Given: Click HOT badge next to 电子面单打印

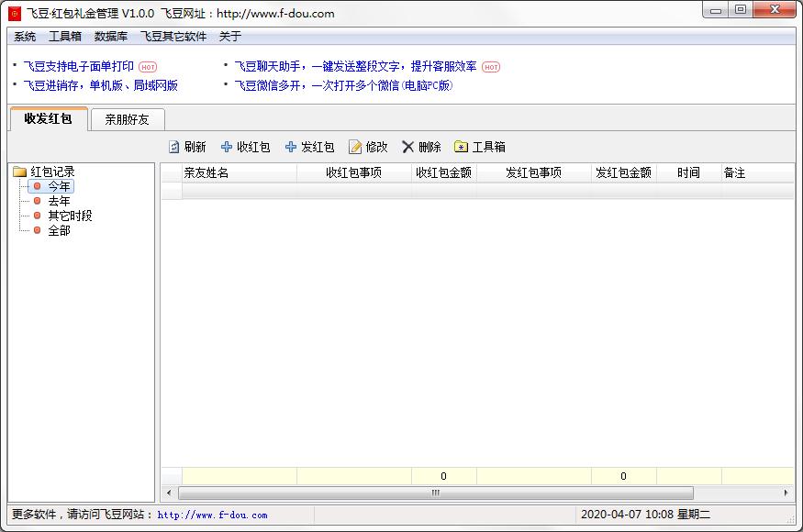Looking at the screenshot, I should coord(148,67).
